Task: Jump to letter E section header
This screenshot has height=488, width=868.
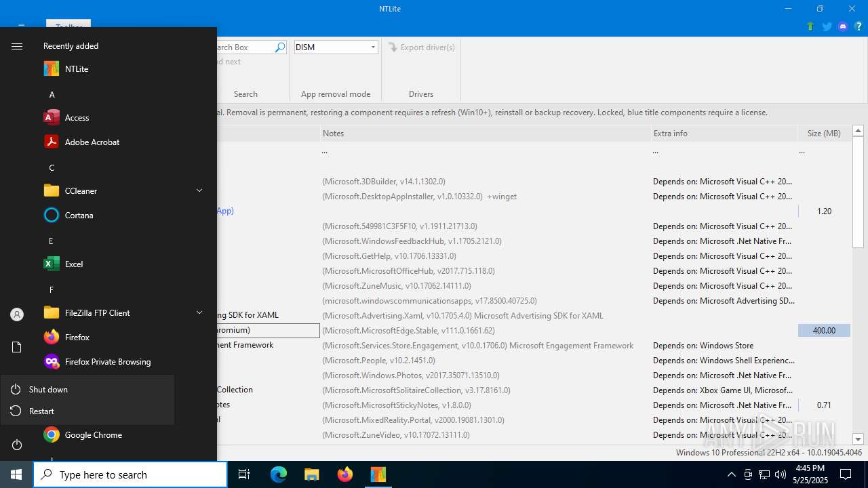Action: pos(52,241)
